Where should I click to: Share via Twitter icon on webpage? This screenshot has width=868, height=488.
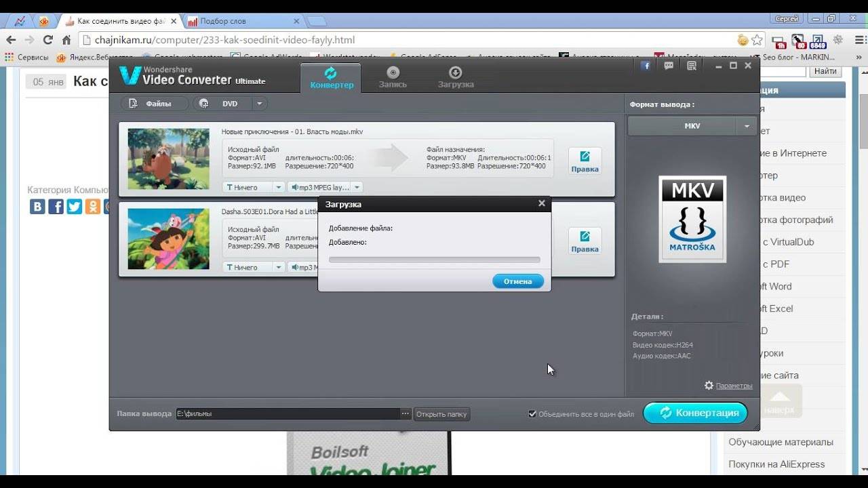coord(74,207)
